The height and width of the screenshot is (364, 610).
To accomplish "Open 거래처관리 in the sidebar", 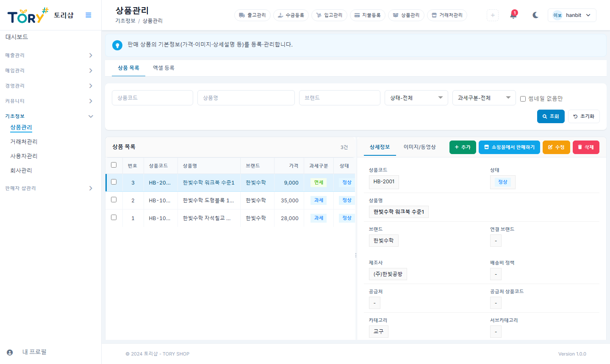I will pyautogui.click(x=24, y=142).
